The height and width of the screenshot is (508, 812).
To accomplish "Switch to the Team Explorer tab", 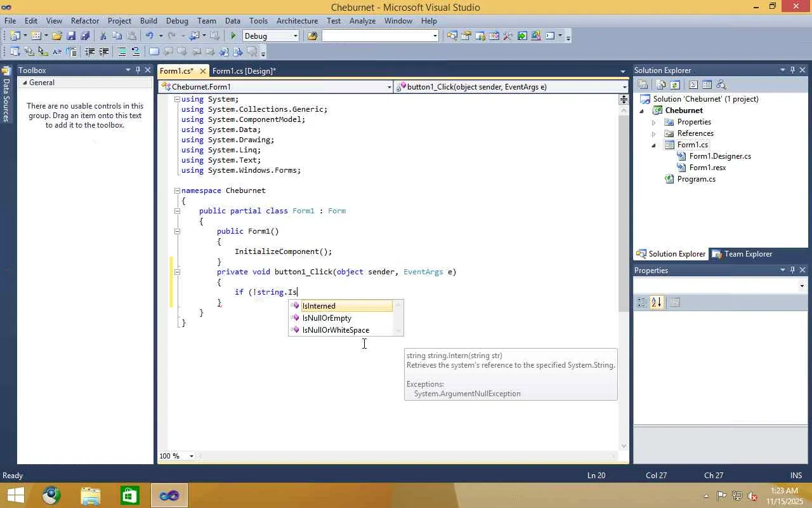I will [x=742, y=254].
